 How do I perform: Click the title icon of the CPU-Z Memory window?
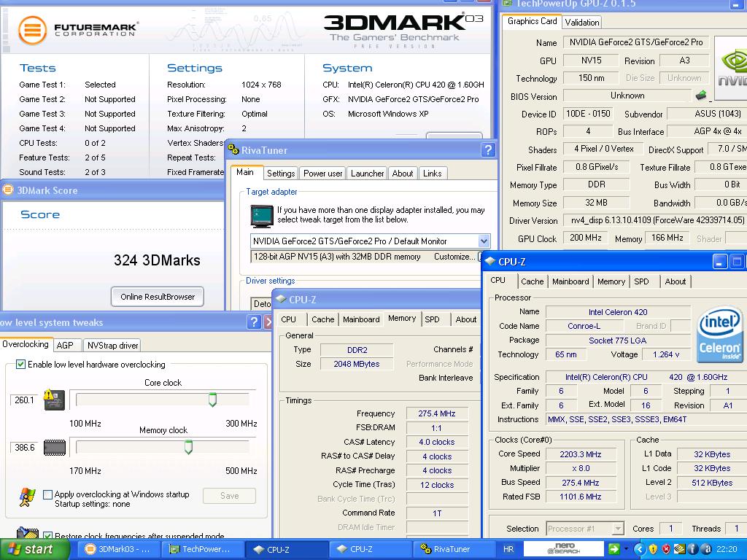point(281,299)
